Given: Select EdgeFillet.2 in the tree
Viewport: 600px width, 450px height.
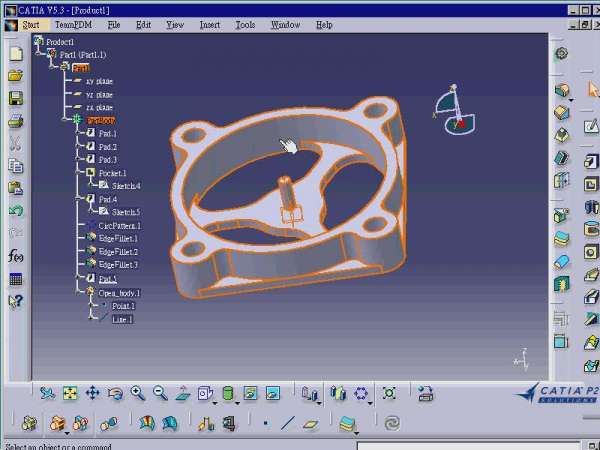Looking at the screenshot, I should pos(118,252).
